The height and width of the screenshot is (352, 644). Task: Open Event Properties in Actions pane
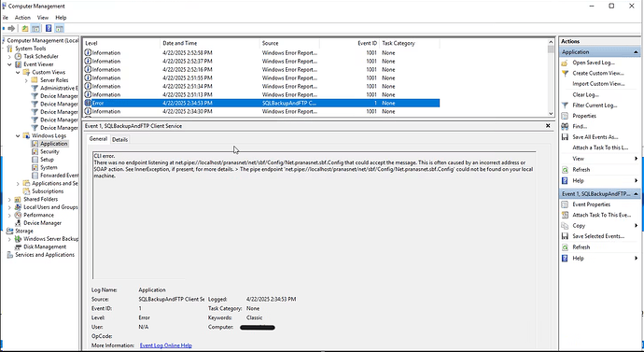(591, 204)
